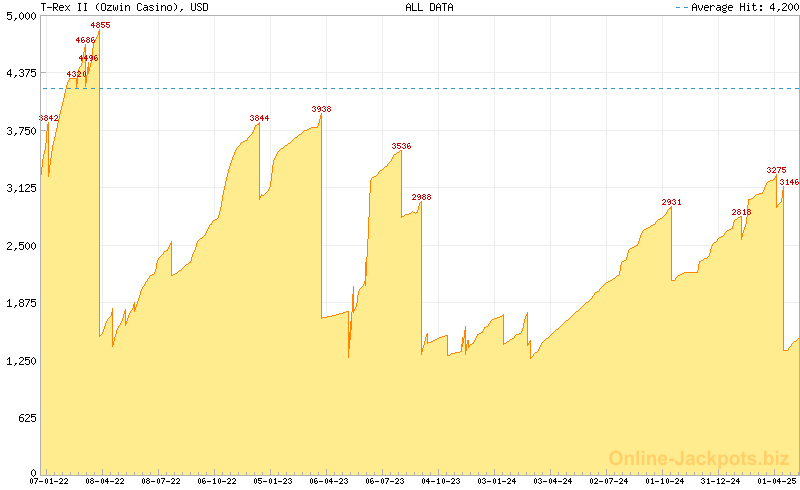Click the 01-10-24 x-axis date label

665,481
